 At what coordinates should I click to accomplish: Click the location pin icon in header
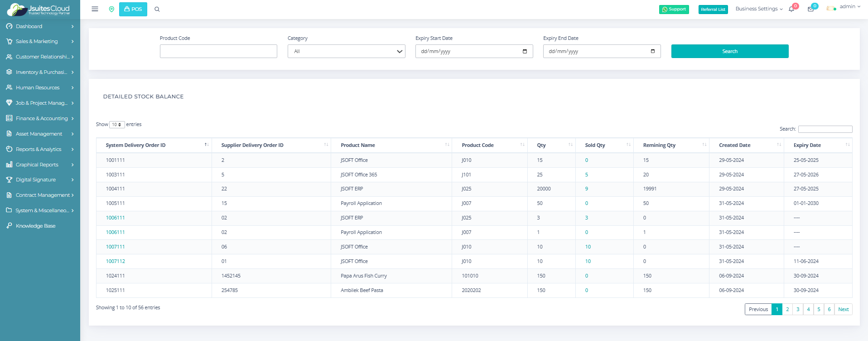pyautogui.click(x=111, y=9)
